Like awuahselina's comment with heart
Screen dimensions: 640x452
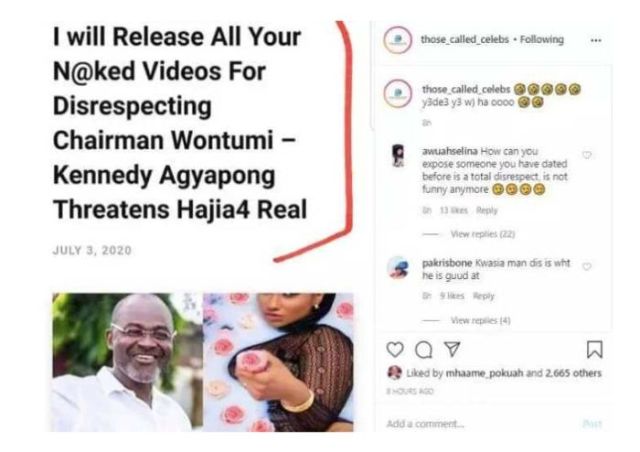tap(587, 155)
